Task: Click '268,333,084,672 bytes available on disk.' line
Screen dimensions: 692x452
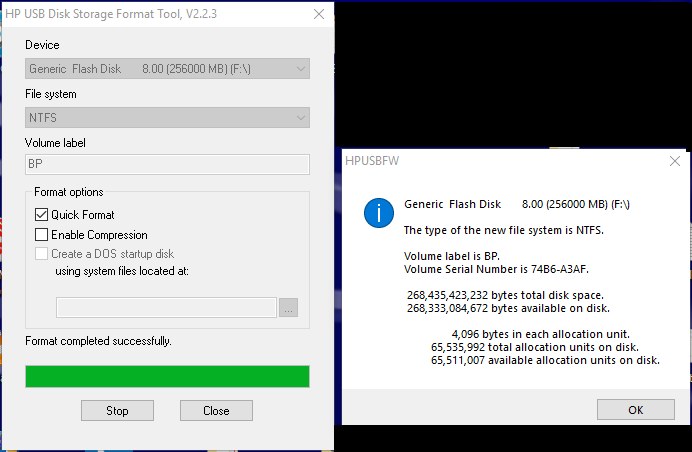Action: [508, 308]
